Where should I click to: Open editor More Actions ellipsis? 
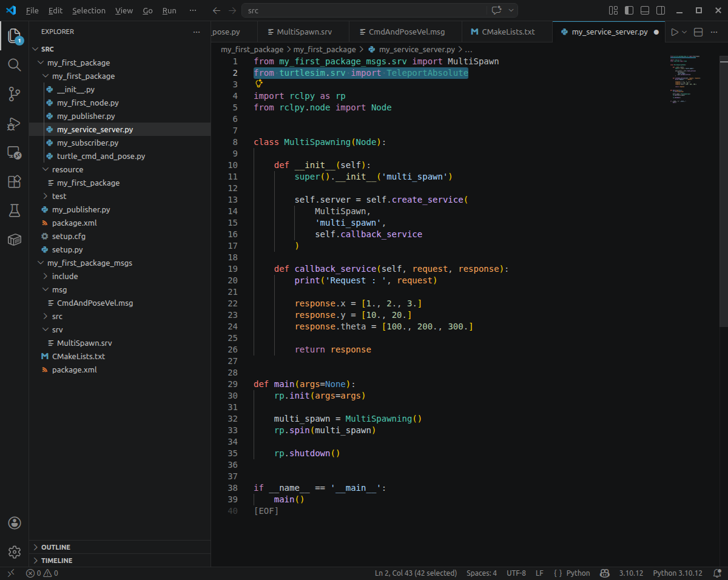[714, 32]
